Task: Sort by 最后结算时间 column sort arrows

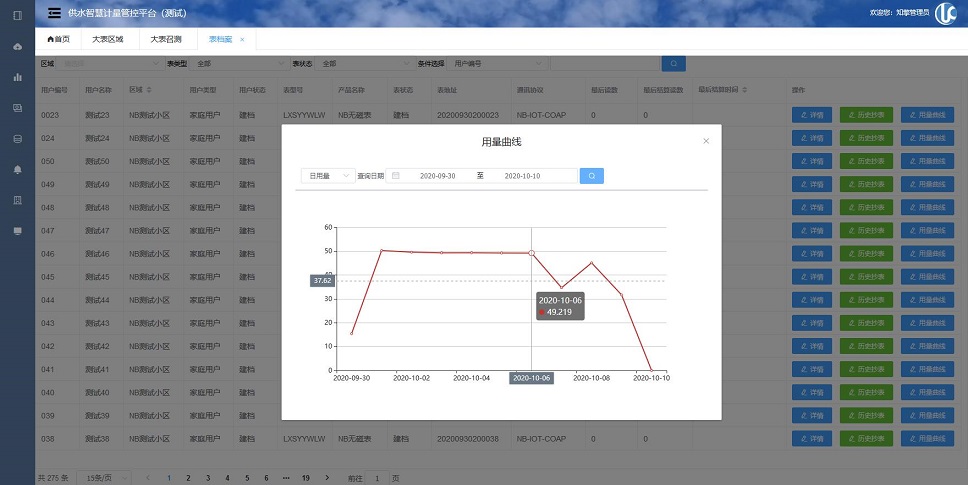Action: point(745,90)
